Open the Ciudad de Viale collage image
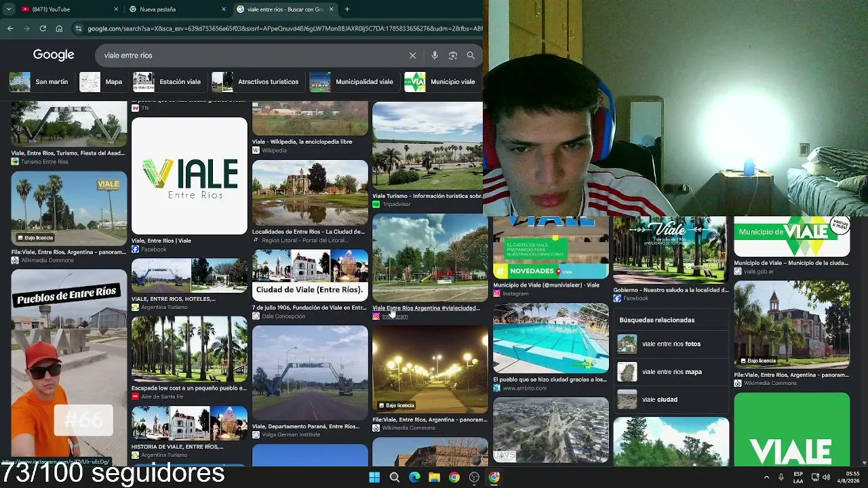The image size is (868, 488). (x=310, y=275)
